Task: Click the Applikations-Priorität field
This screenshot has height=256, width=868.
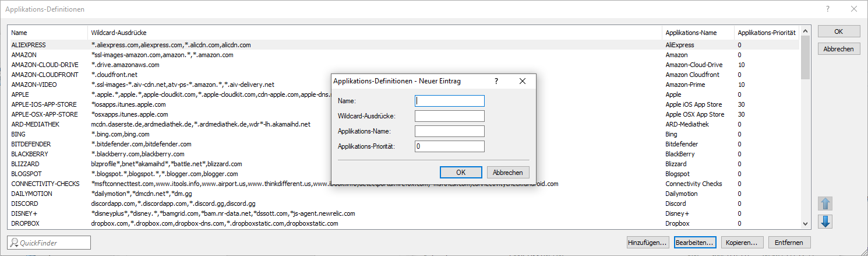Action: tap(449, 146)
